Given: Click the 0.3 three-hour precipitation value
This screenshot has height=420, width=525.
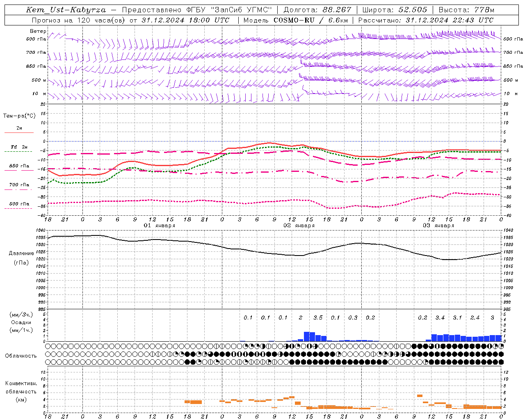Looking at the screenshot, I should pos(353,317).
